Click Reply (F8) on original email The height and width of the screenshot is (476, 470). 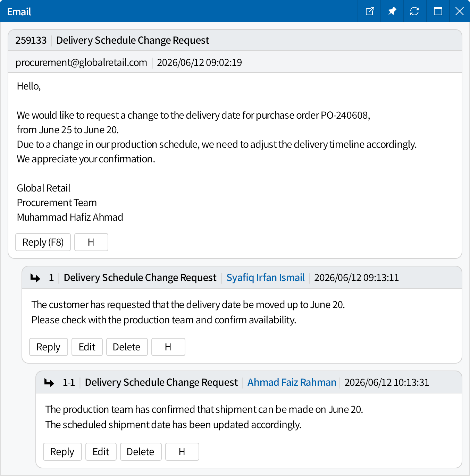[x=43, y=242]
